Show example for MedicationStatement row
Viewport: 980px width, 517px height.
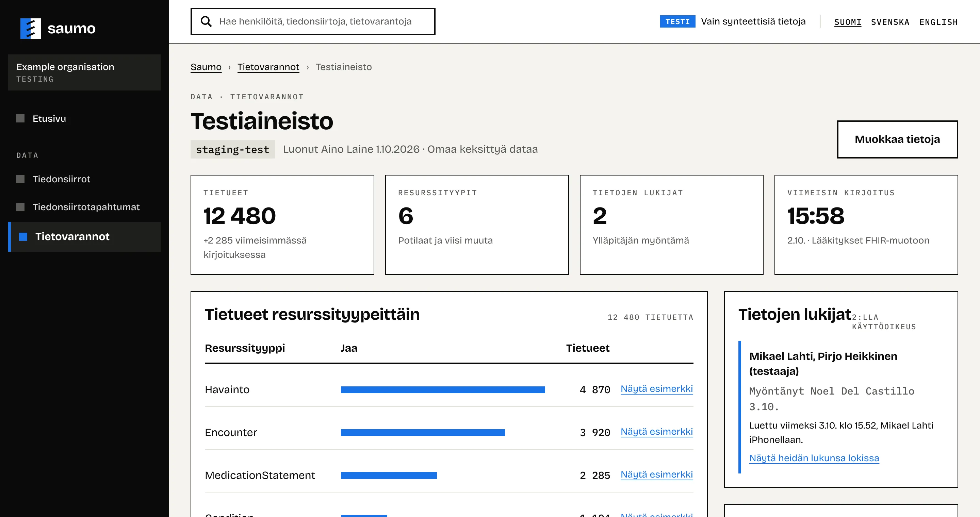click(x=657, y=474)
